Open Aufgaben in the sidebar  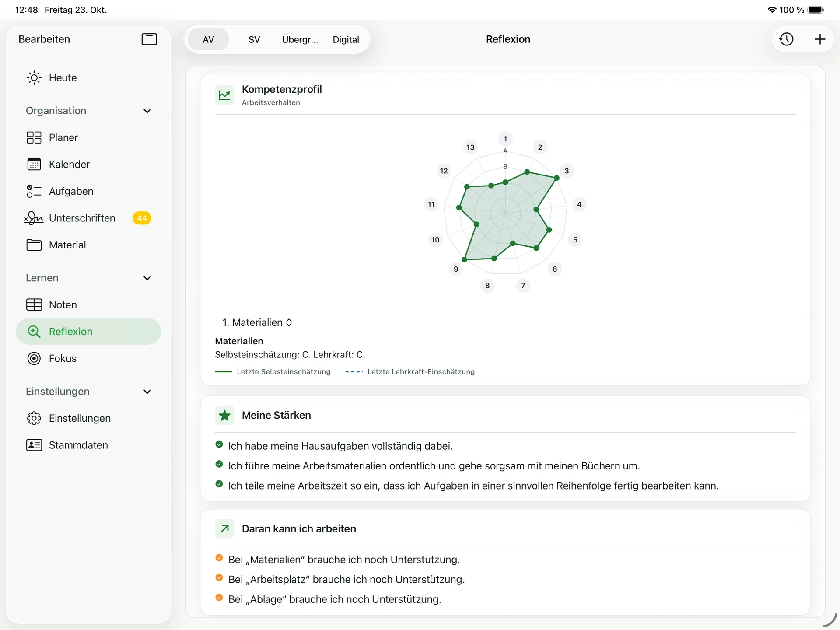tap(88, 191)
